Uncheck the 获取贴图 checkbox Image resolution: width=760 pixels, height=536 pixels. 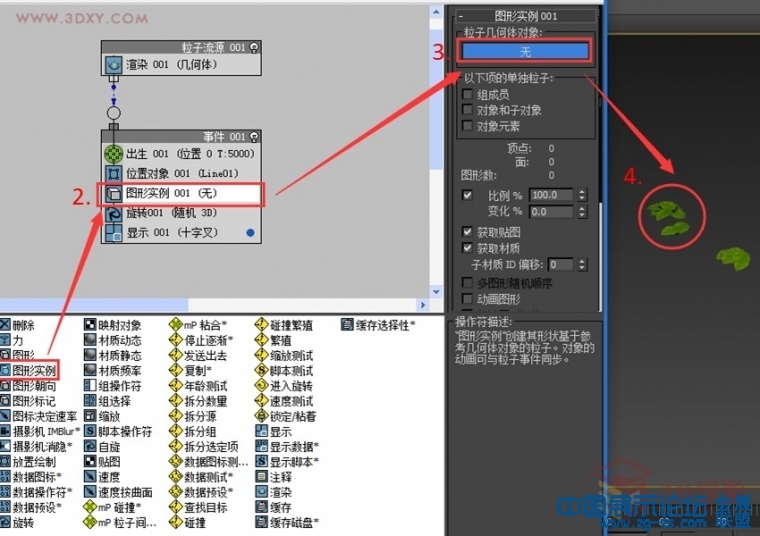point(467,232)
